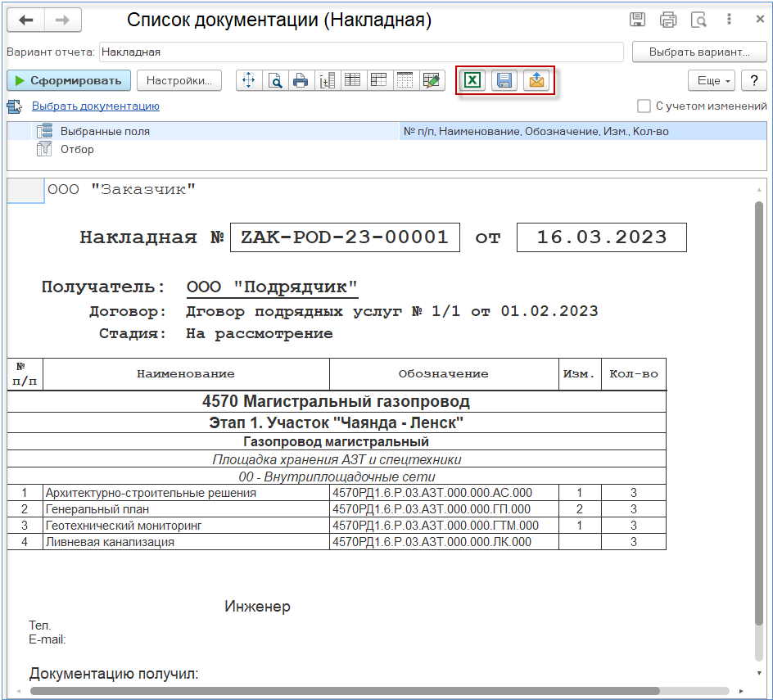Save the report with blue diskette icon
773x700 pixels.
tap(504, 80)
